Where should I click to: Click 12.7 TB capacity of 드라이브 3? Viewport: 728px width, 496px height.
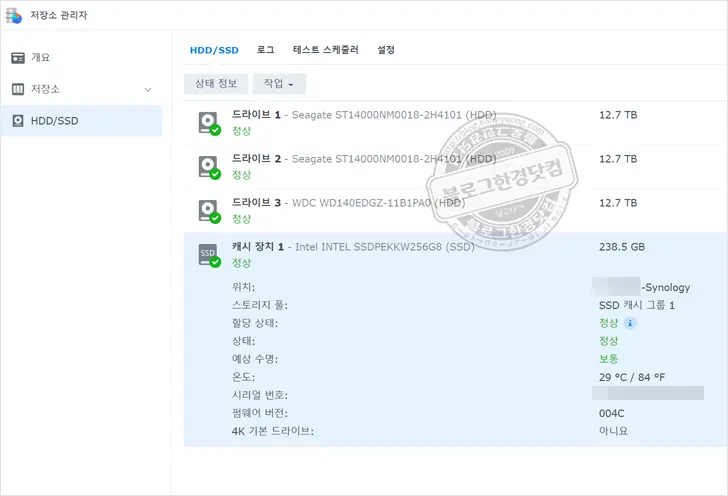click(x=618, y=203)
